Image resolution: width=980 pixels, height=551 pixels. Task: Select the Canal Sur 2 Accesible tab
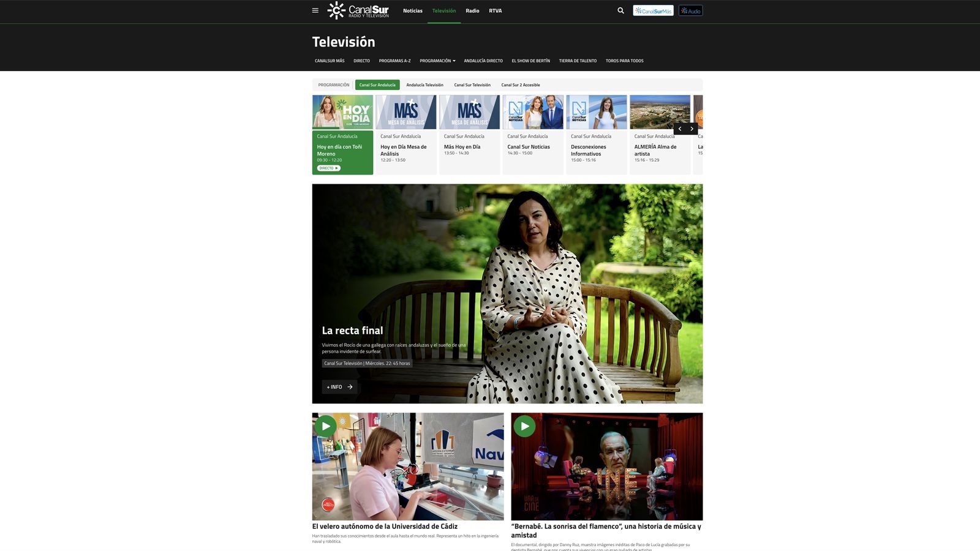[x=521, y=85]
